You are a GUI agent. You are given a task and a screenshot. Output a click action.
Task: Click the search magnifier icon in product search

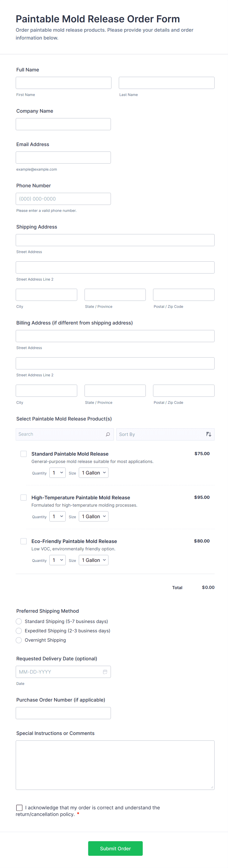point(108,434)
